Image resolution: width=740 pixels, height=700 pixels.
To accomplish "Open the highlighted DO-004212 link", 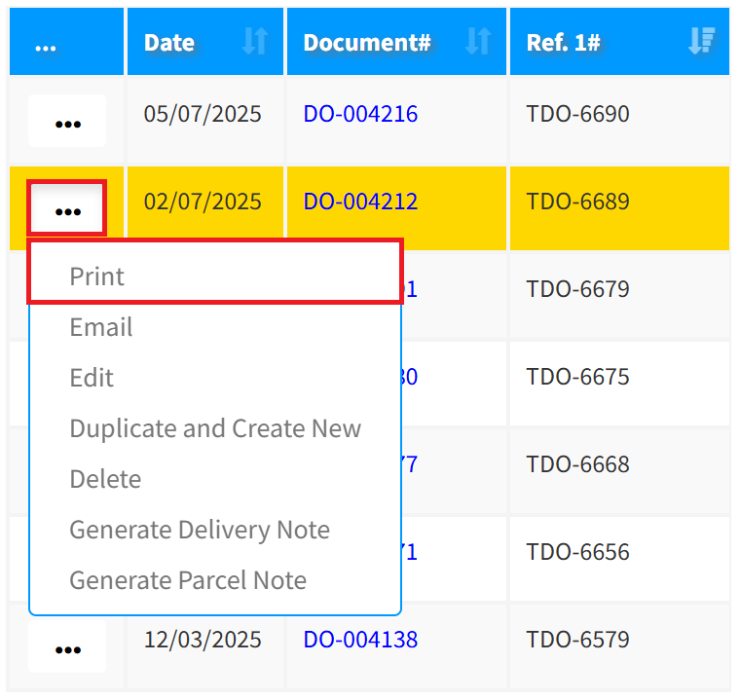I will 360,202.
